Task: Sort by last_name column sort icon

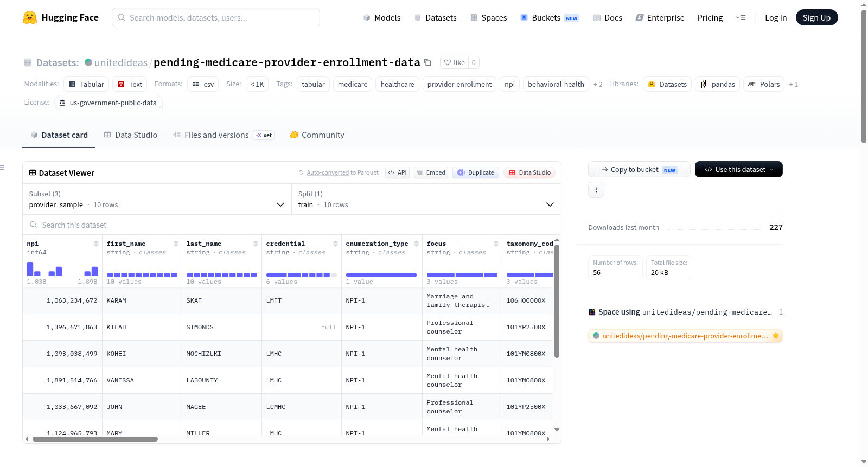Action: (256, 244)
